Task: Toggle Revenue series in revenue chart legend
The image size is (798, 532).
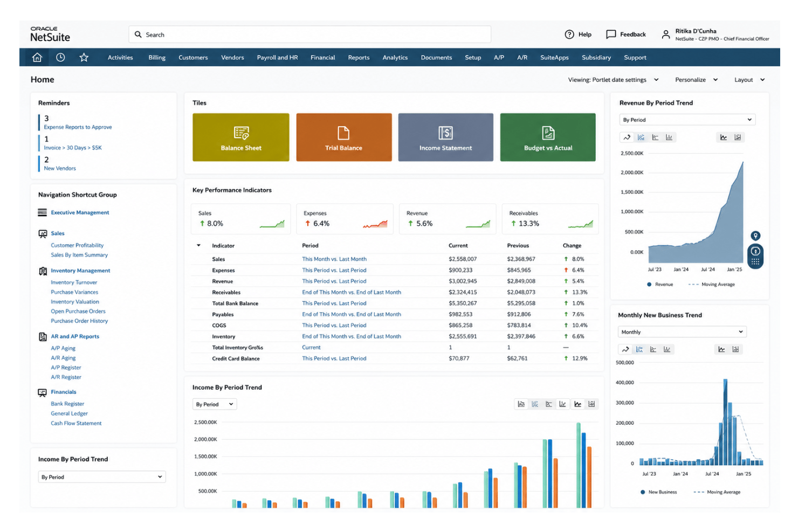Action: point(661,284)
